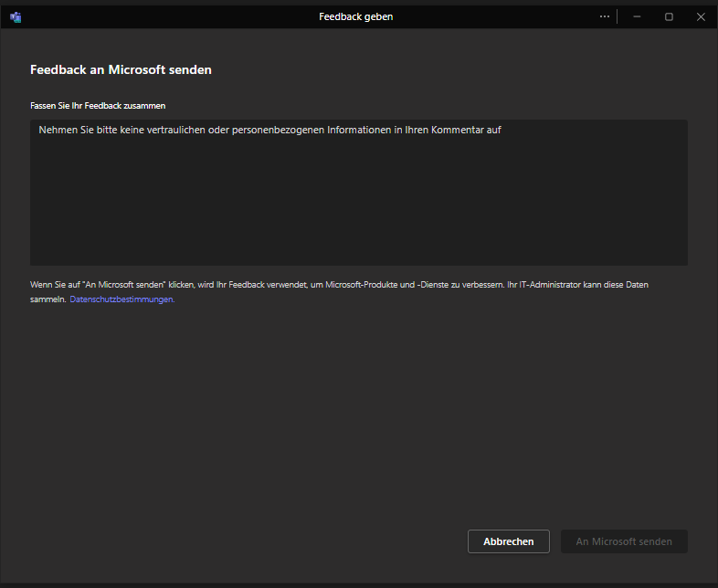Click the 'Fassen Sie Ihr Feedback zusammen' label
Screen dimensions: 718x588
coord(98,106)
